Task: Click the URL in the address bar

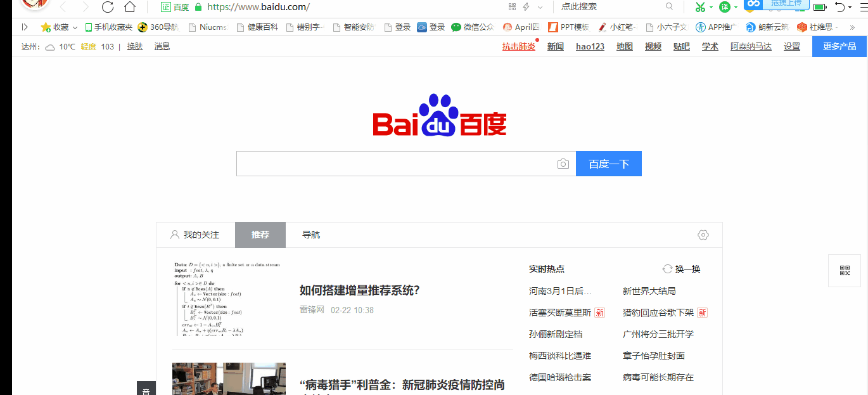Action: [258, 7]
